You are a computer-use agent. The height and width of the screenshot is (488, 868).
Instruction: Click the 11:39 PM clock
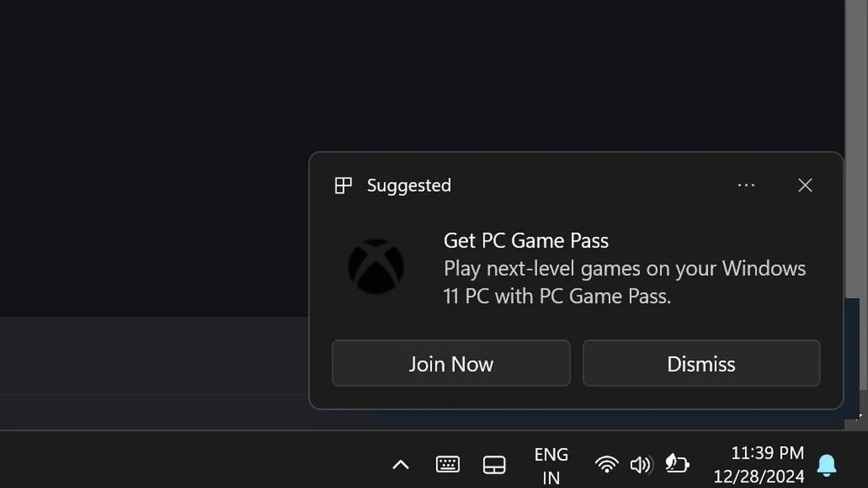click(x=767, y=453)
